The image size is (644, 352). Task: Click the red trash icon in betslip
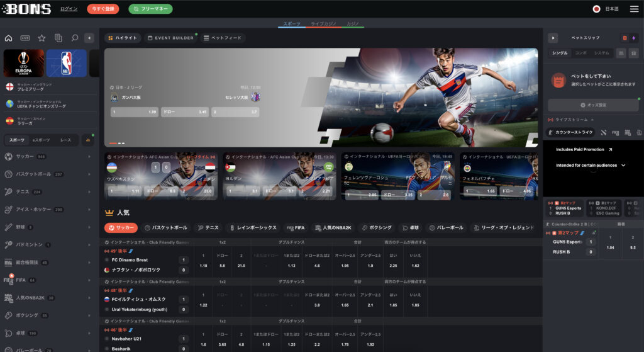coord(625,38)
